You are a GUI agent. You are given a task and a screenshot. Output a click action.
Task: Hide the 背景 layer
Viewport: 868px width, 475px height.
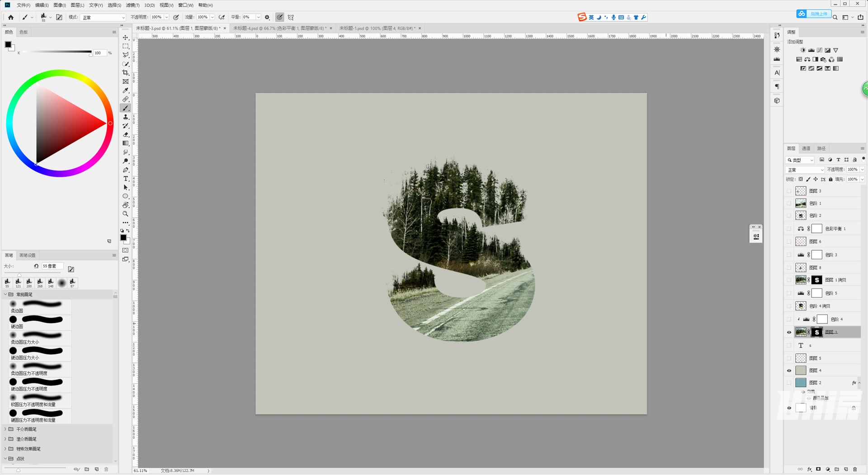coord(789,408)
